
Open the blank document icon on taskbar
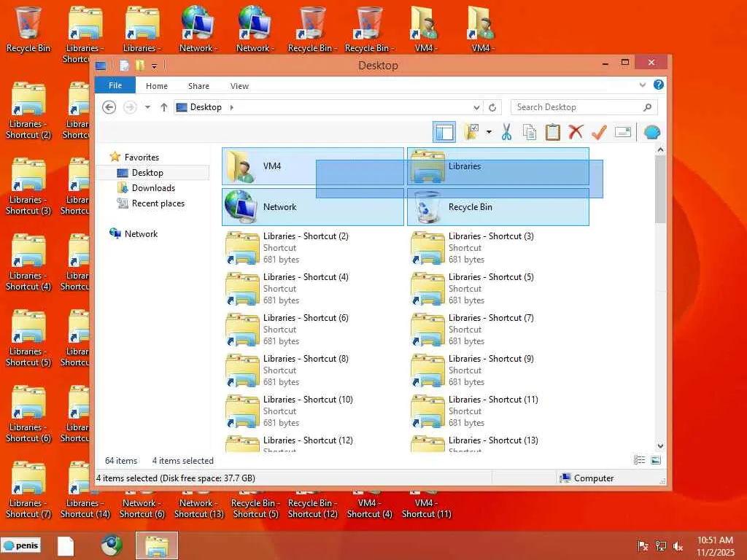coord(66,545)
